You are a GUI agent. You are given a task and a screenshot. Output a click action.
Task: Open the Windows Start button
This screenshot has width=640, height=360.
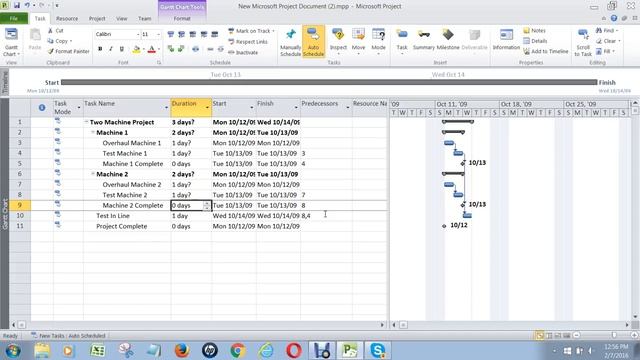(x=13, y=351)
